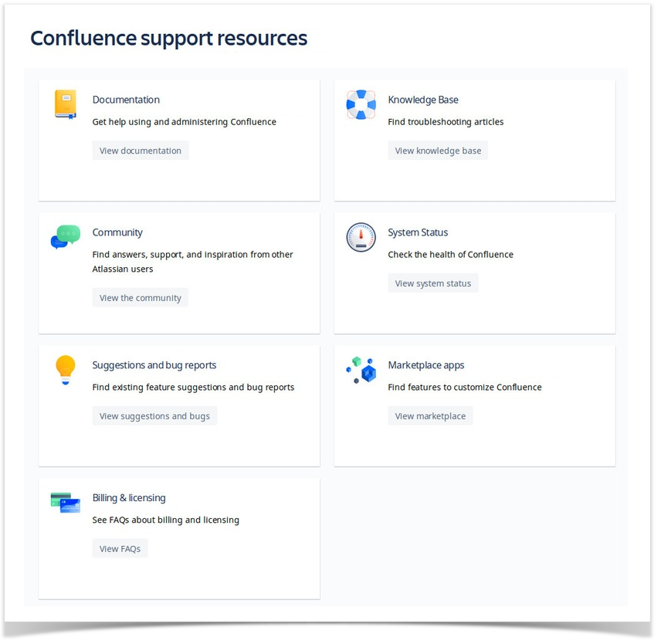661x644 pixels.
Task: Open View documentation
Action: click(141, 151)
